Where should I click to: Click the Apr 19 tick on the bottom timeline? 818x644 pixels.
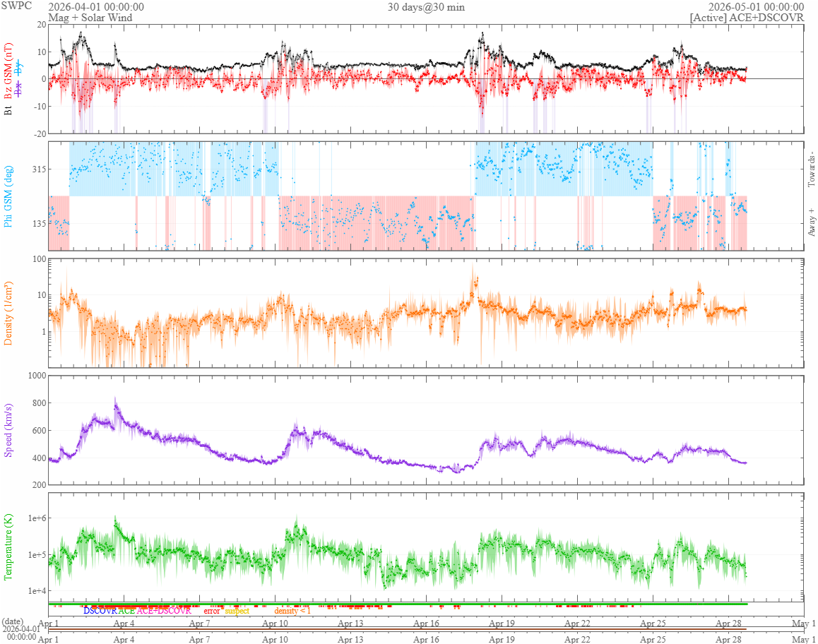coord(502,639)
